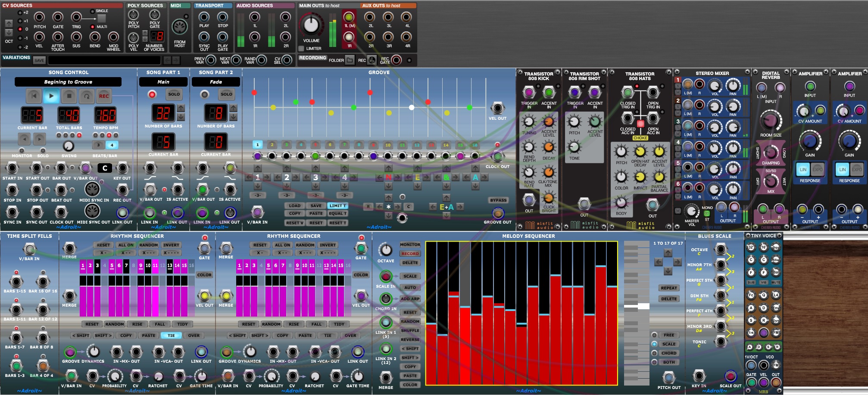Screen dimensions: 868x395
Task: Select step 5 in second Rhythm Sequencer
Action: 268,265
